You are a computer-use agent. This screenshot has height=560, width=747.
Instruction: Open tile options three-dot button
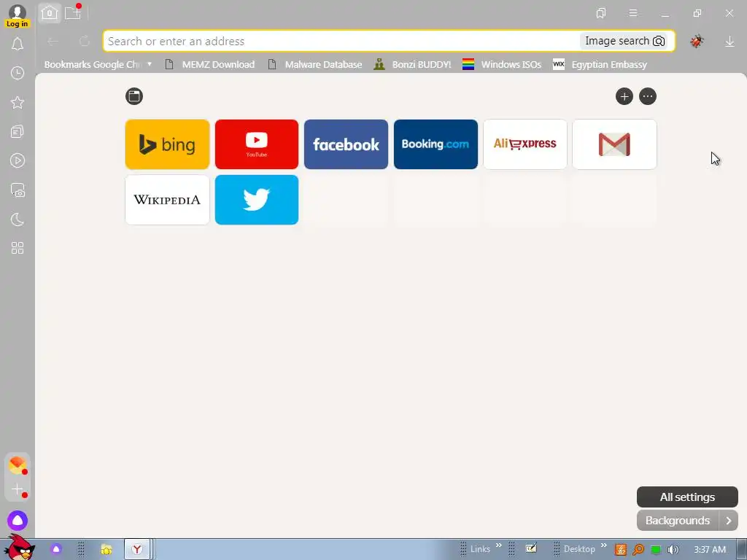click(x=648, y=97)
